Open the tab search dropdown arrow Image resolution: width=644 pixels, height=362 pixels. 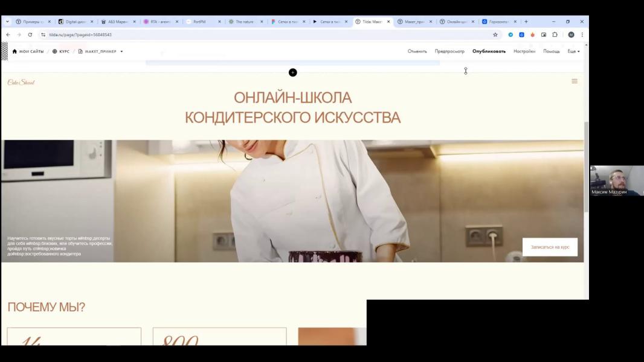point(7,22)
